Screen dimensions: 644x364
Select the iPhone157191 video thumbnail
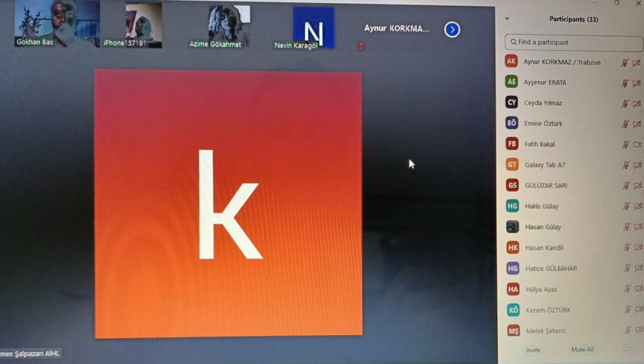143,25
